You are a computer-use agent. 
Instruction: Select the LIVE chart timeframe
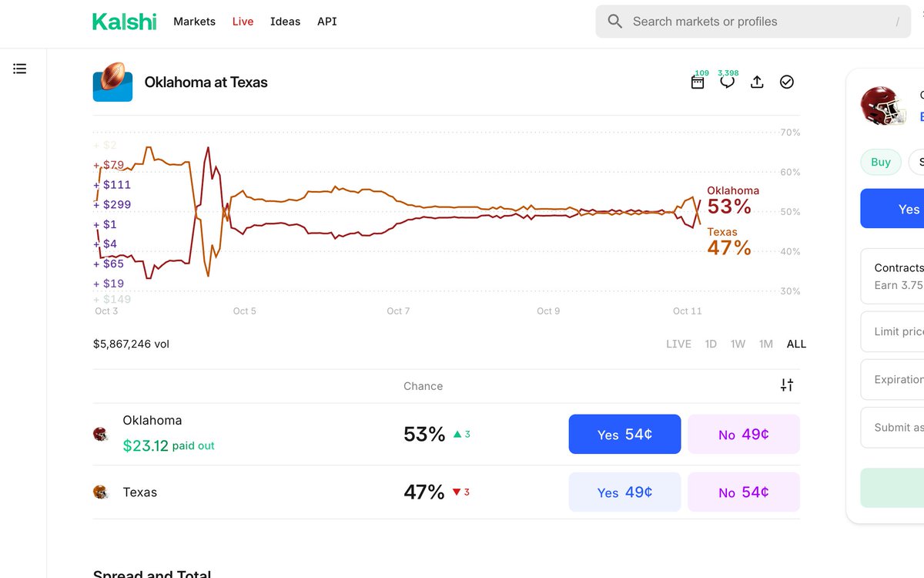(678, 344)
